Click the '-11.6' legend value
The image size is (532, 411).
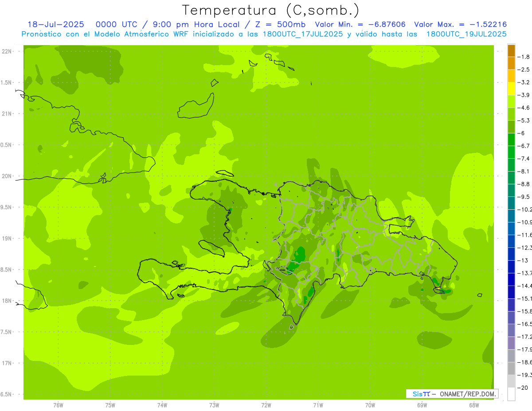pos(524,235)
